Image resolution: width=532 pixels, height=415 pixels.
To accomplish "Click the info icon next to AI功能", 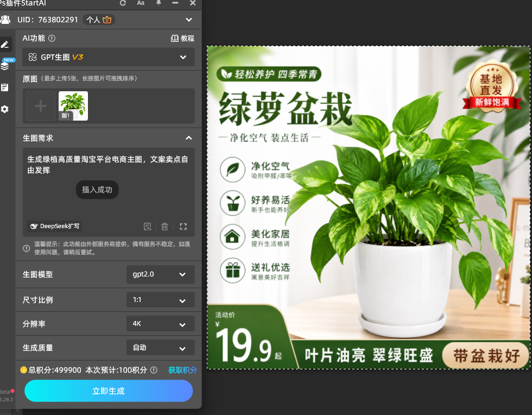I will click(52, 39).
